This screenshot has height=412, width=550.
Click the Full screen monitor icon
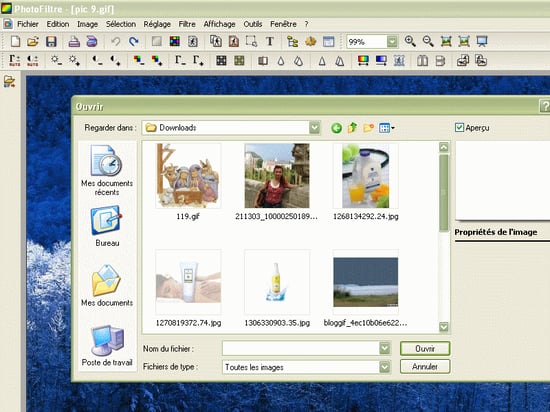[x=482, y=41]
